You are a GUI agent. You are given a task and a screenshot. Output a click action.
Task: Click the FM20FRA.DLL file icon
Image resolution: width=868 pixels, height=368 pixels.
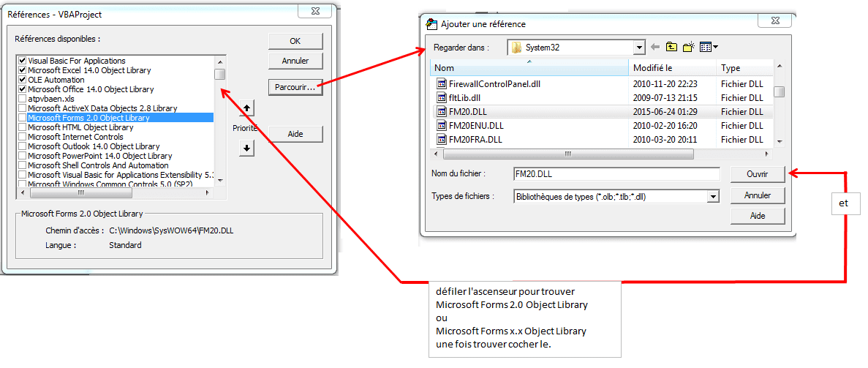442,139
